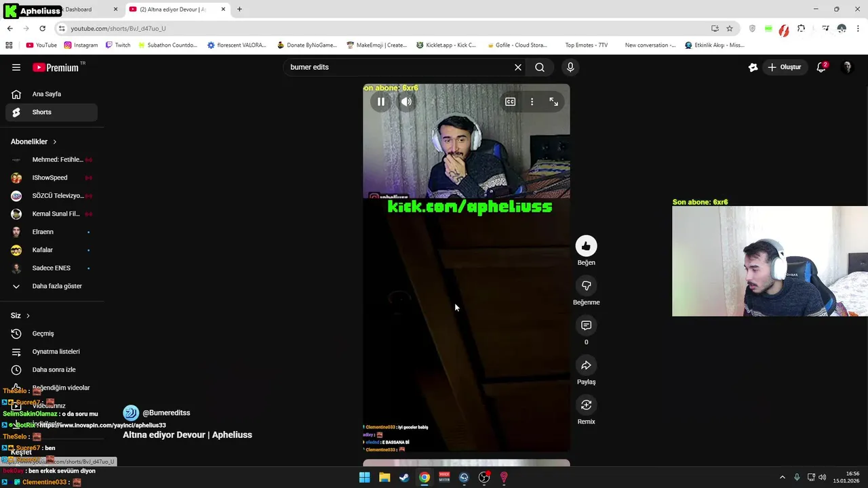Click the magnifier search button

[x=540, y=67]
